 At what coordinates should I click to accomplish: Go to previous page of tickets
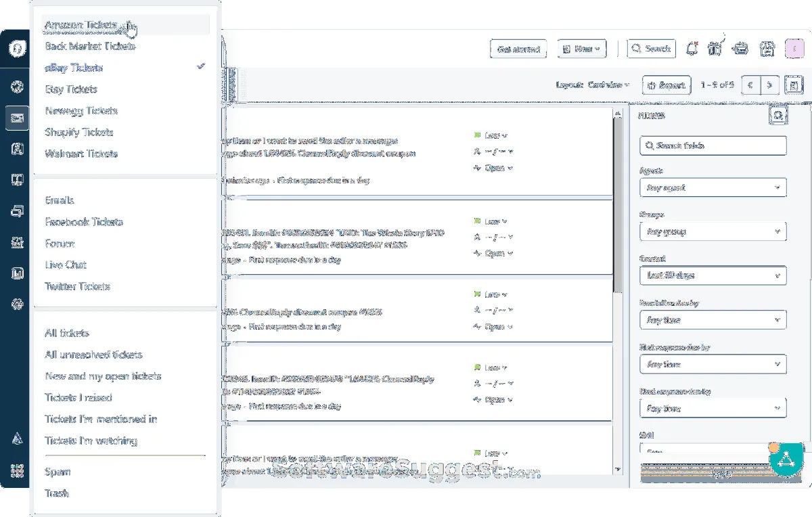(x=751, y=85)
